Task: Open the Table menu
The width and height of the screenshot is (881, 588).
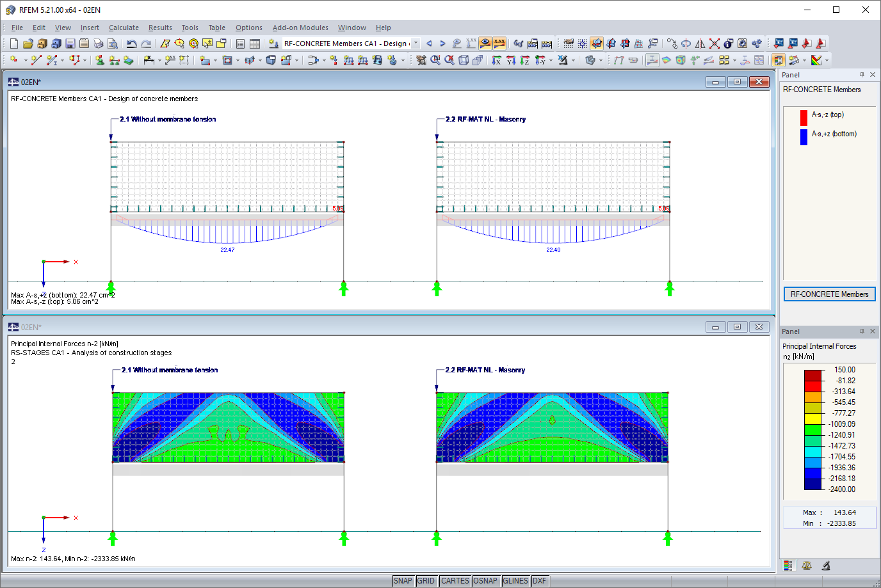Action: [x=216, y=28]
